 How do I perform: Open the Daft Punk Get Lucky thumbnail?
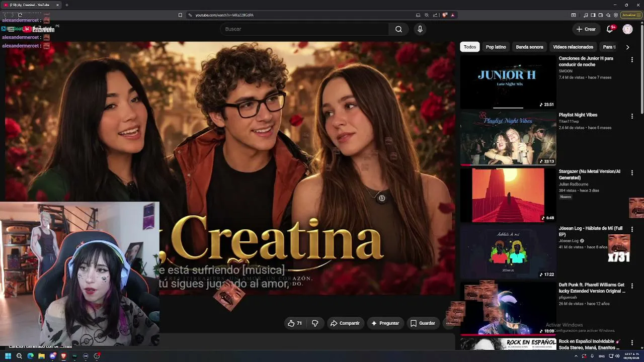point(508,308)
